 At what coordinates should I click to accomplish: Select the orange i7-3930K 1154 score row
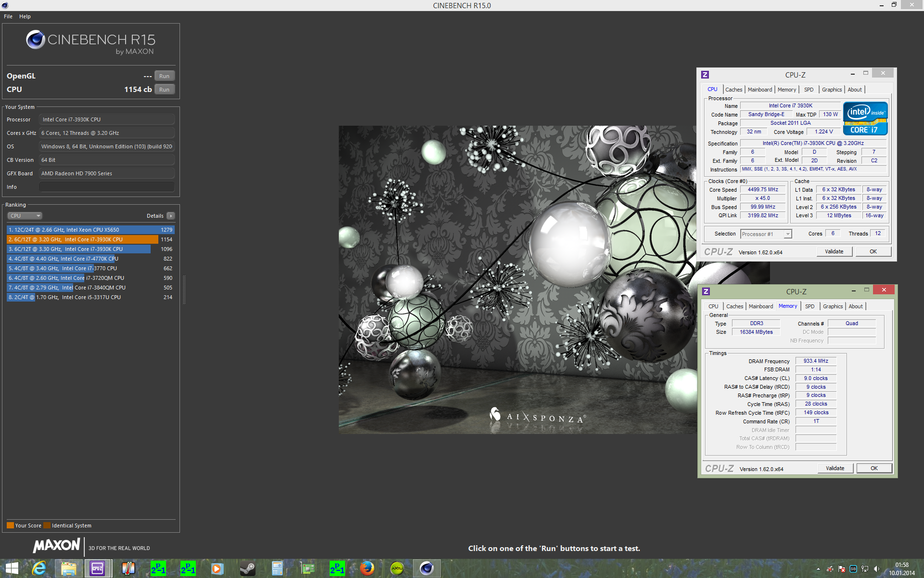90,239
